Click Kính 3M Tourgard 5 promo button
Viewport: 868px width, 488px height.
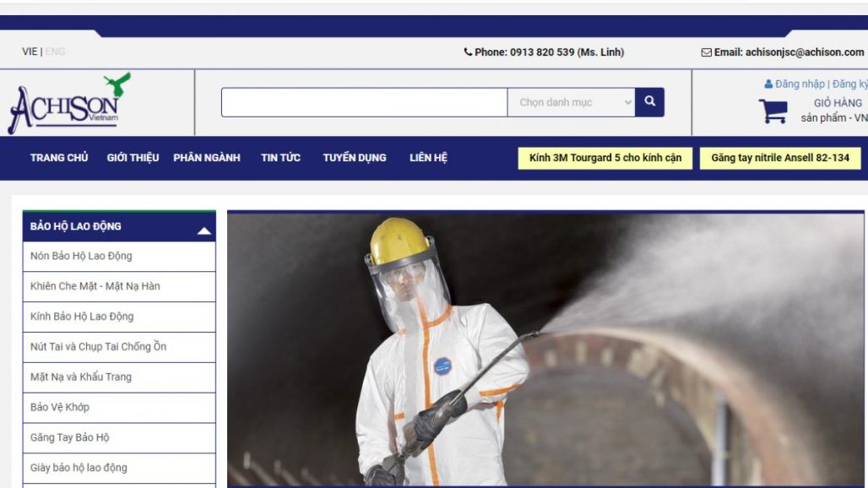[605, 158]
